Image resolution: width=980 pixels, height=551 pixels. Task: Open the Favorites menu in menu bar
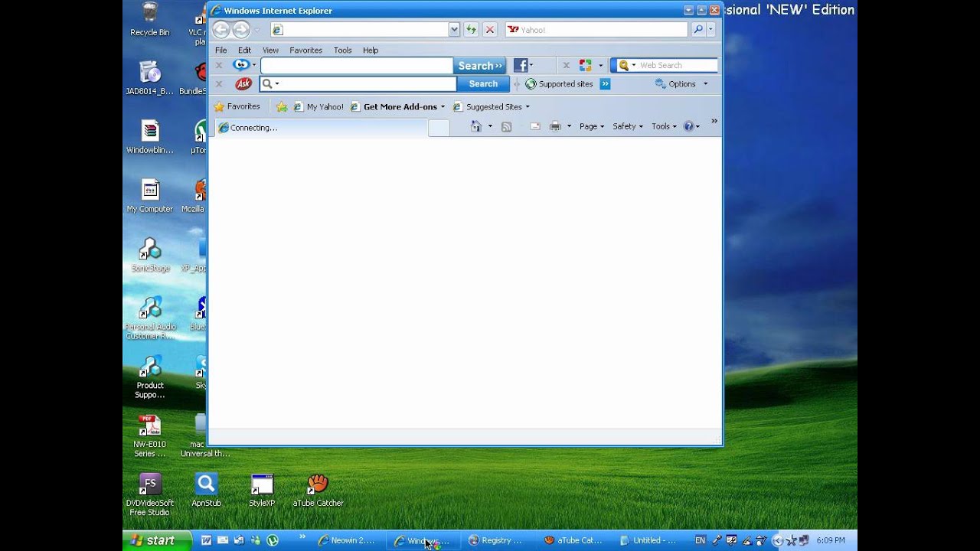pyautogui.click(x=305, y=50)
